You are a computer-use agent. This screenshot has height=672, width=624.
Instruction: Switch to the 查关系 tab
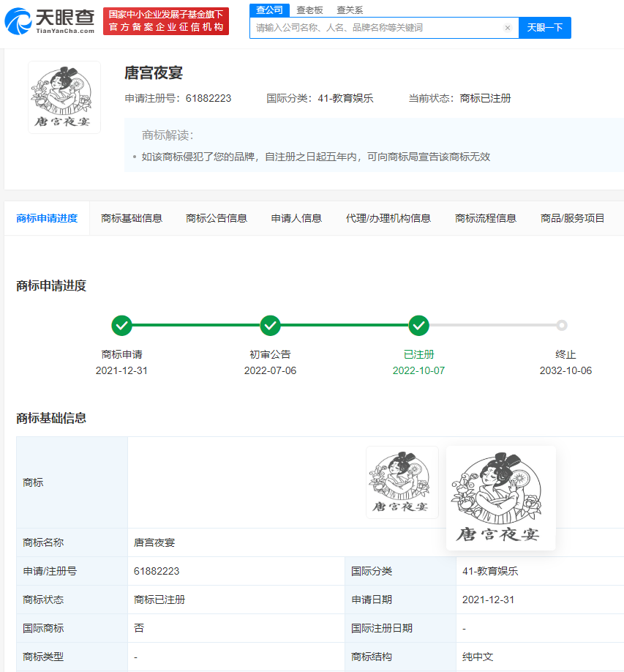point(350,10)
